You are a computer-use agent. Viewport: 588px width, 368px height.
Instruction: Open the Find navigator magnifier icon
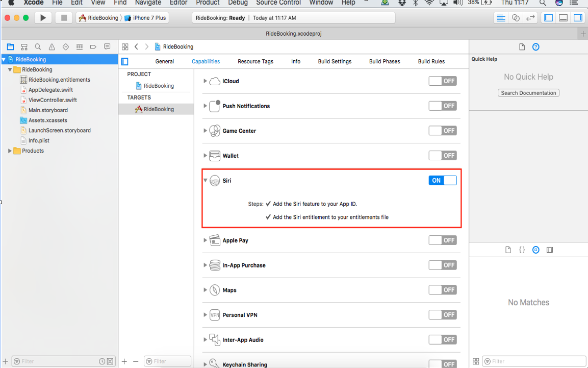[38, 47]
